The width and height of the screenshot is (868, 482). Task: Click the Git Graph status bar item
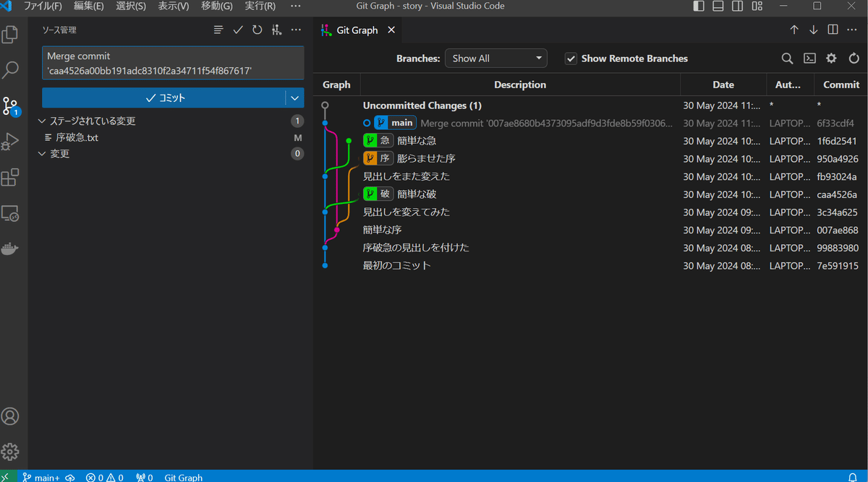click(184, 477)
